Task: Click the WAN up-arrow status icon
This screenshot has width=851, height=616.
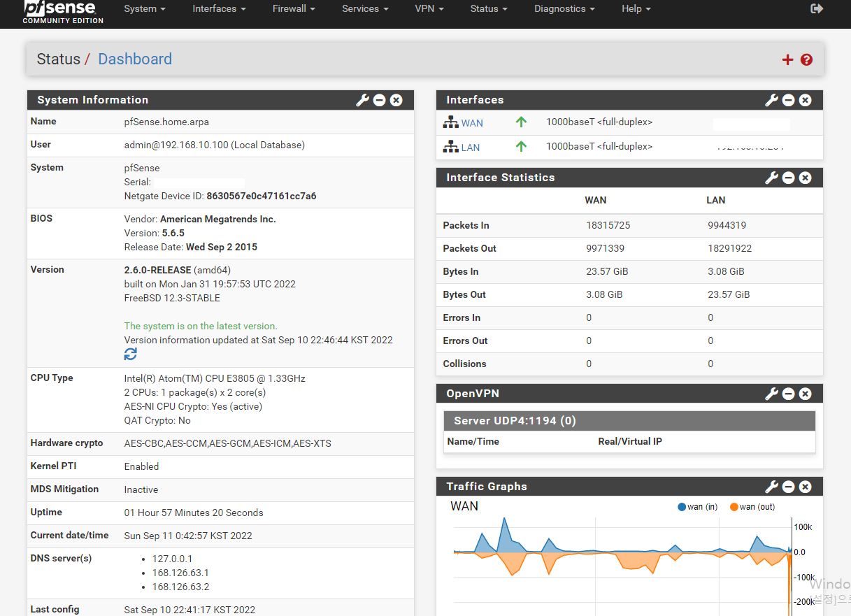Action: pos(521,122)
